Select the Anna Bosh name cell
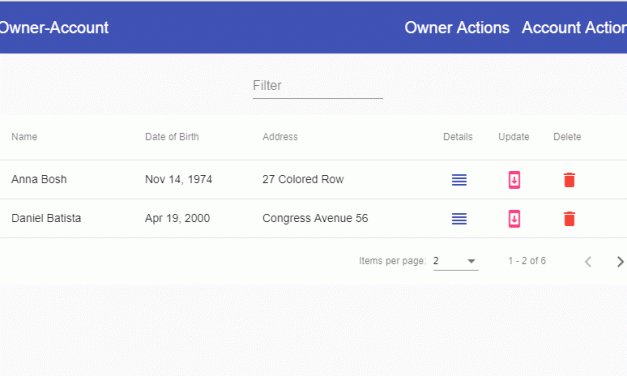 coord(39,179)
